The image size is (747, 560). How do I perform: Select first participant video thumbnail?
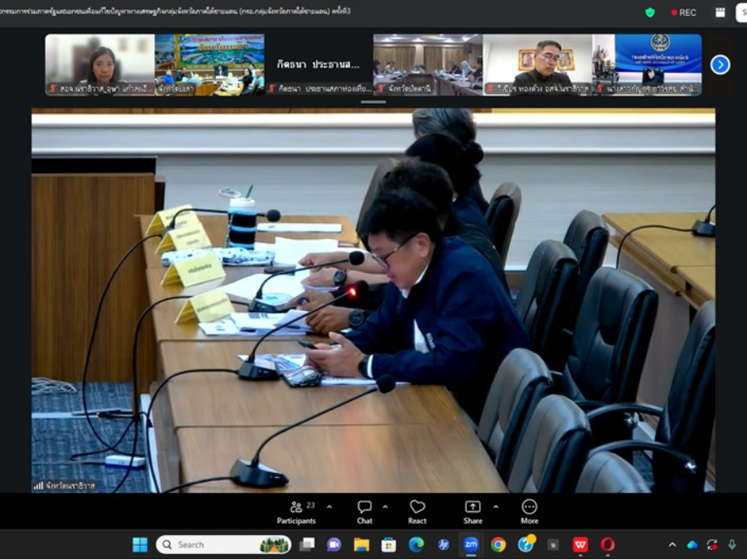(100, 65)
